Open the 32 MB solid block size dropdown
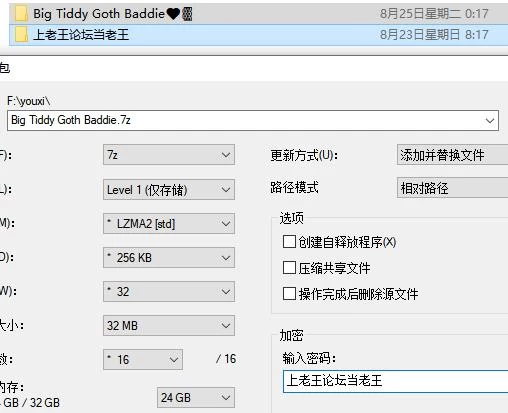Viewport: 508px width, 413px height. pyautogui.click(x=169, y=326)
